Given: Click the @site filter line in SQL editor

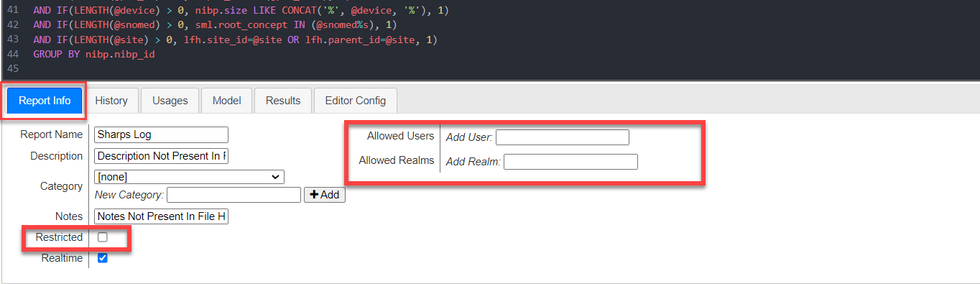Looking at the screenshot, I should point(235,40).
